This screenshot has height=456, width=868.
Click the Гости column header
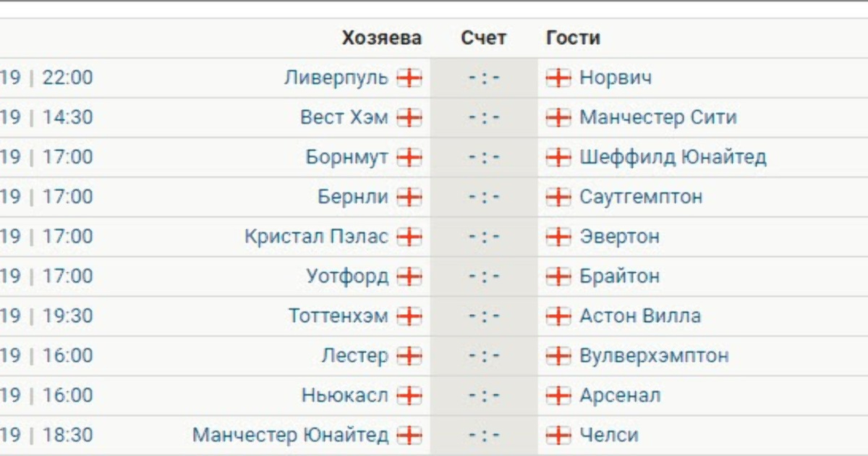[573, 38]
